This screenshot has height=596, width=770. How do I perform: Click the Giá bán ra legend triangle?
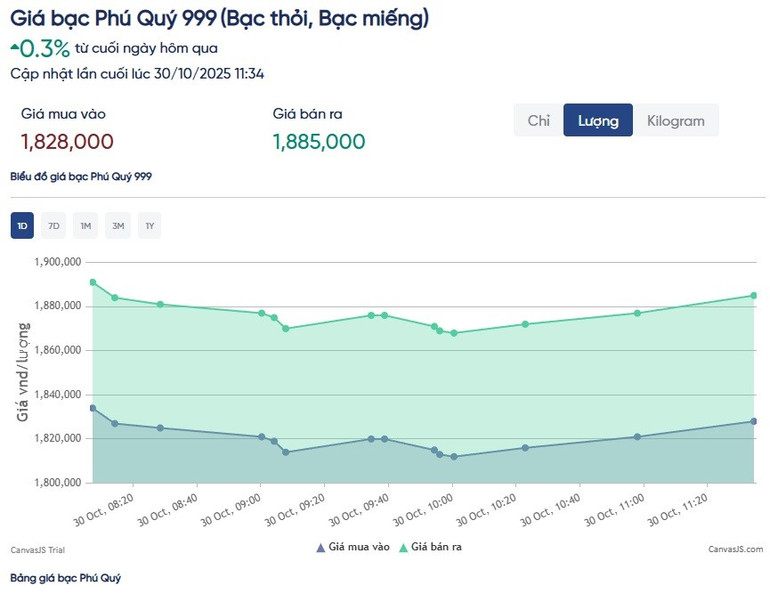point(403,547)
